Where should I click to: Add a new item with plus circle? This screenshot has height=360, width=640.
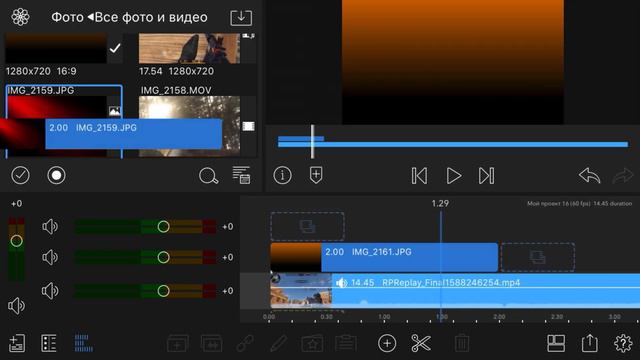(387, 343)
